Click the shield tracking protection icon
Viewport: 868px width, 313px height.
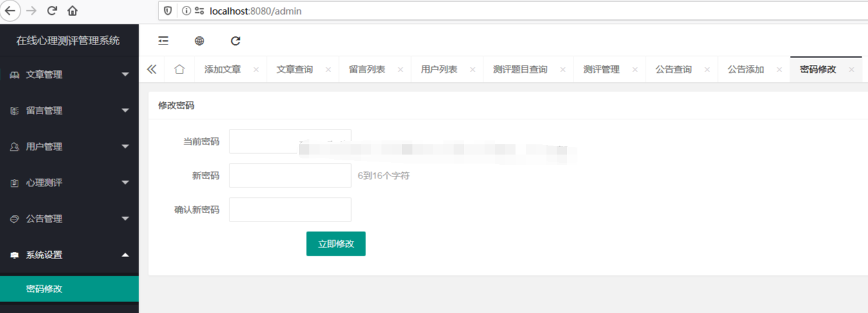(168, 11)
